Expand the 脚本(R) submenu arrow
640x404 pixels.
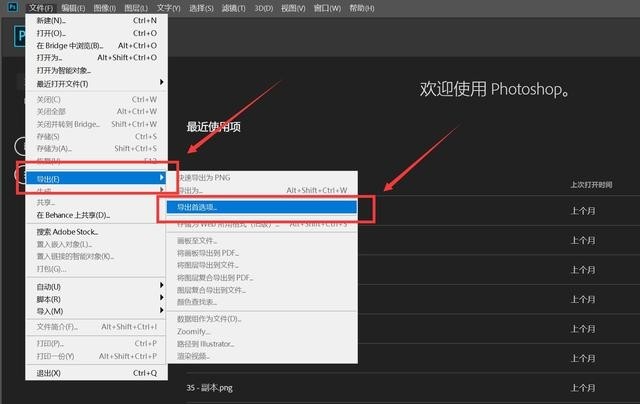point(162,297)
